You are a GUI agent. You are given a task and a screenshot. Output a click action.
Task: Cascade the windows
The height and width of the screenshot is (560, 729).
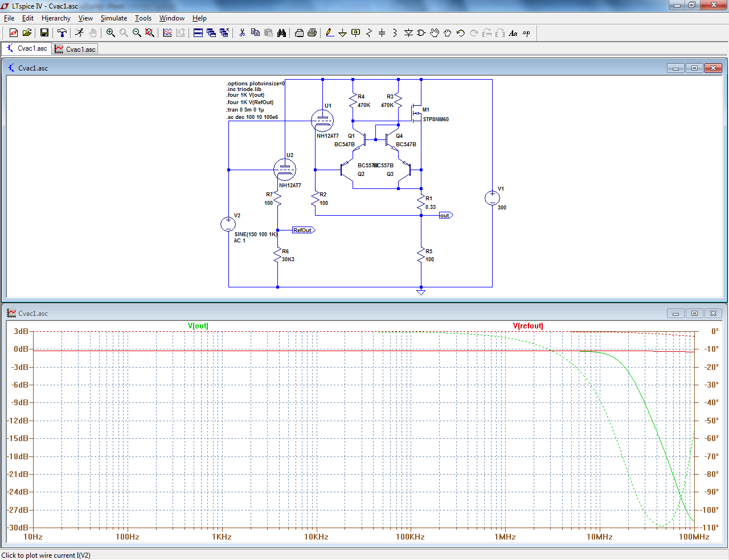(211, 33)
